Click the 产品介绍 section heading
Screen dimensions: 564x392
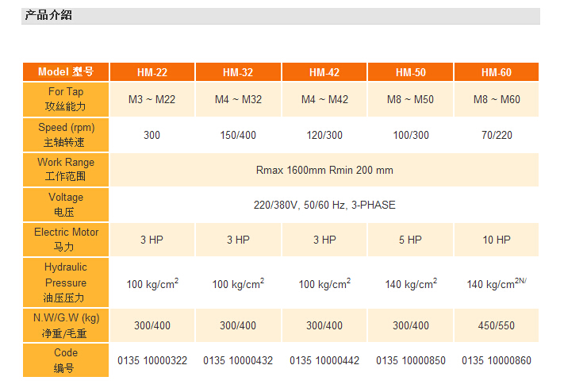[x=48, y=15]
